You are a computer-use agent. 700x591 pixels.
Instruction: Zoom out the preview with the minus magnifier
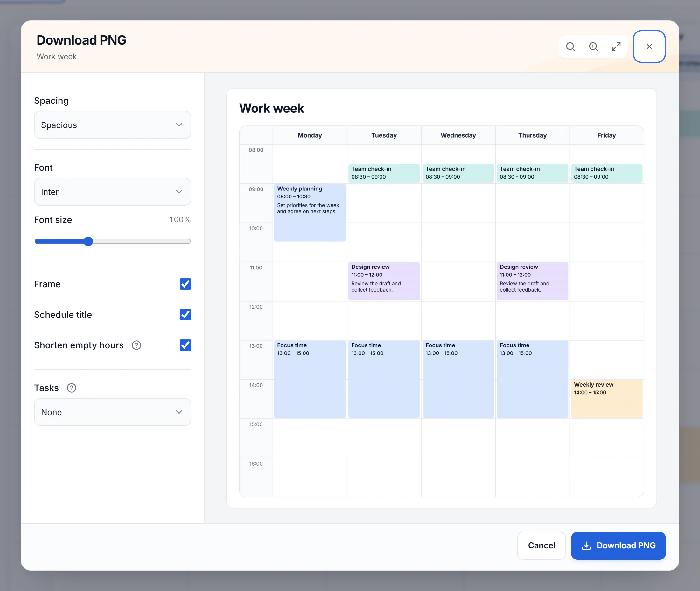click(570, 46)
